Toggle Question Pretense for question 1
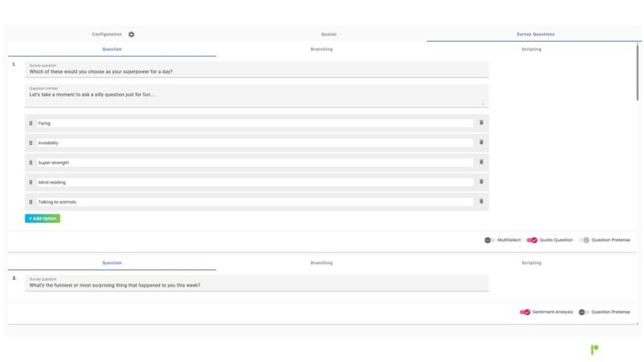 [584, 240]
